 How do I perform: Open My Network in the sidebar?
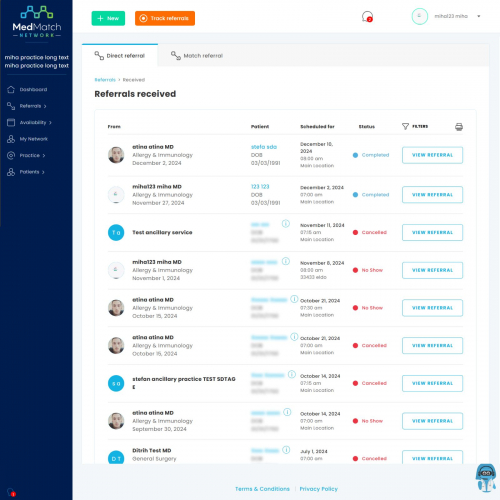[33, 139]
